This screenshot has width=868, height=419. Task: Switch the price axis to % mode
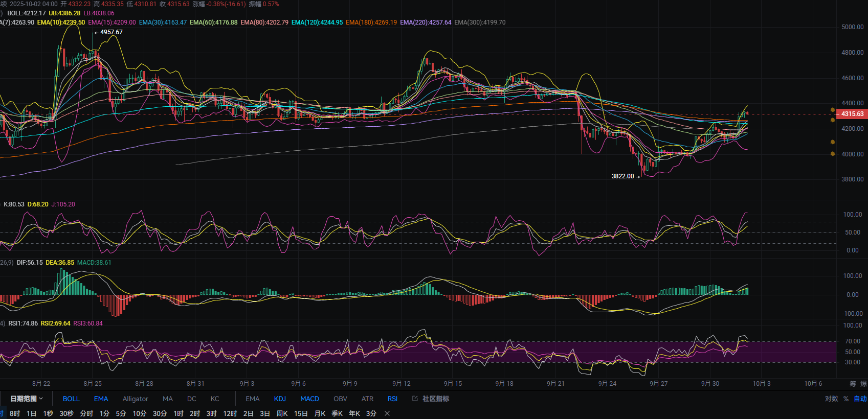846,399
